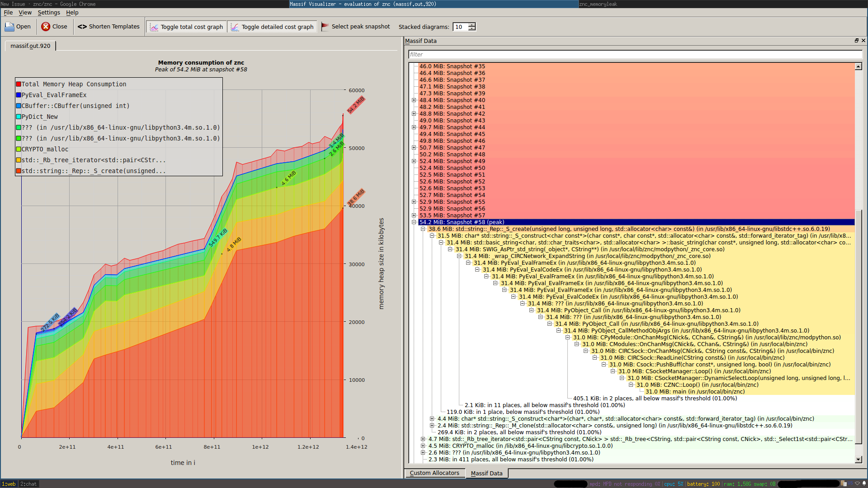868x488 pixels.
Task: Expand 2.6 MiB libpython3.4m ??? node
Action: point(423,453)
